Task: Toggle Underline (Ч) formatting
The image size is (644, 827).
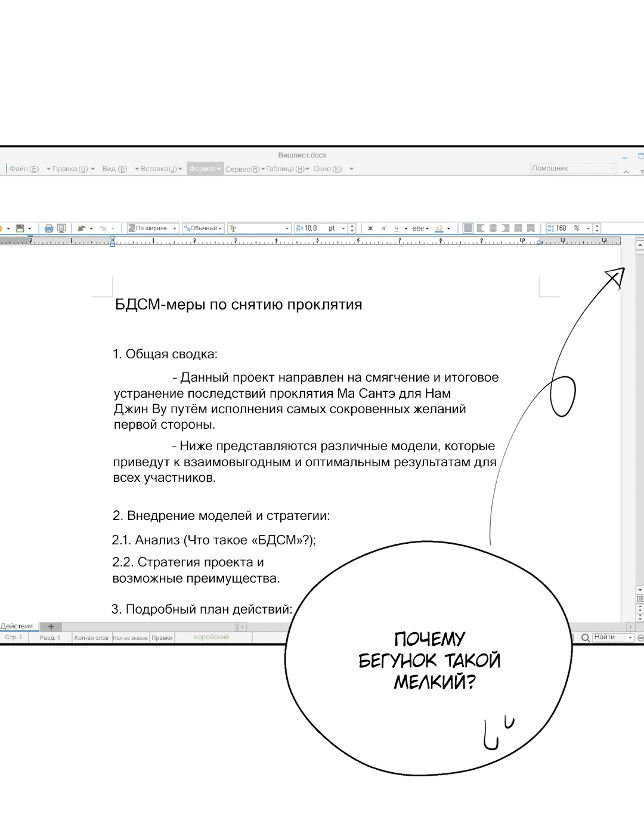Action: coord(397,228)
